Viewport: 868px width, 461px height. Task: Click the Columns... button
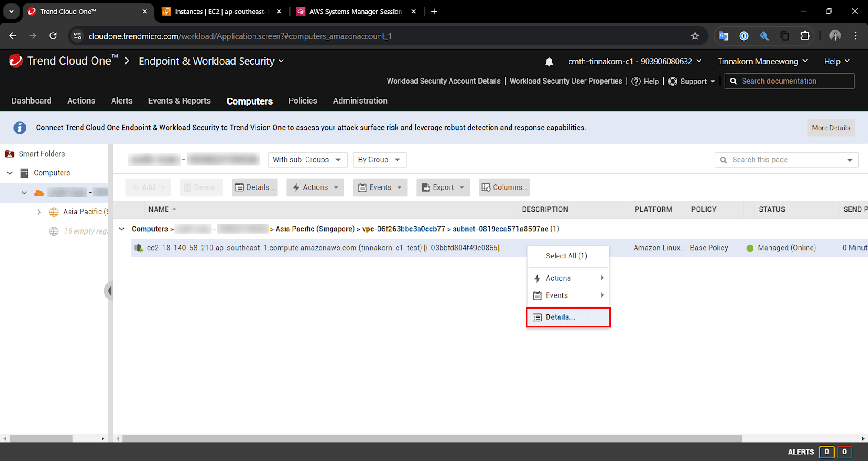pos(504,187)
